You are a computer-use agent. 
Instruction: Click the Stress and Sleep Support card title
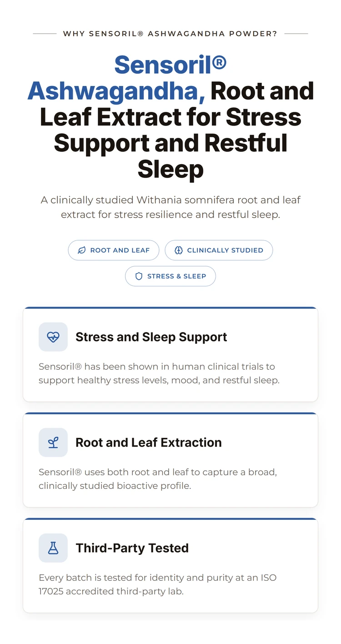151,337
